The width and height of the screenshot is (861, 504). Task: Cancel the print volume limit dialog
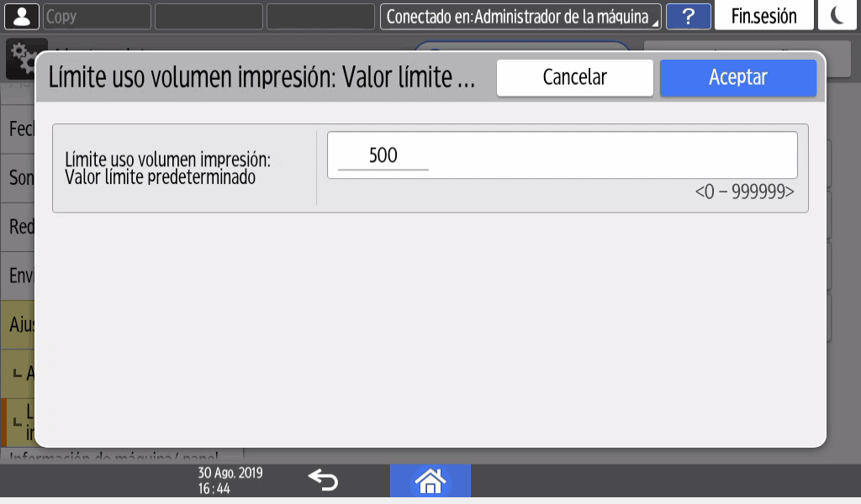[x=574, y=78]
